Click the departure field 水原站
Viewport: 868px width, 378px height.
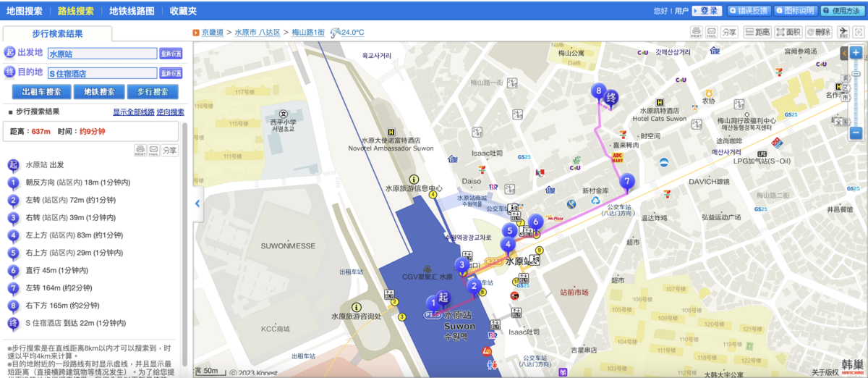102,54
